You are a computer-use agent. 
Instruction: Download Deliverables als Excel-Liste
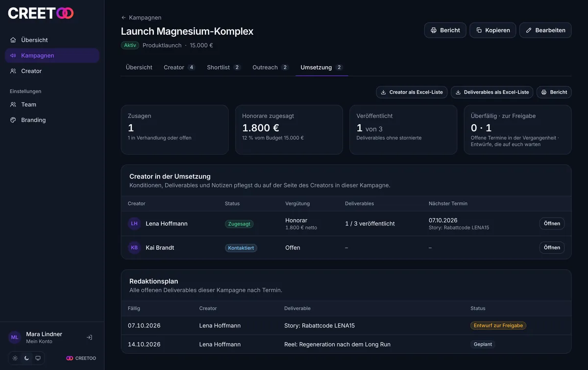pyautogui.click(x=492, y=92)
